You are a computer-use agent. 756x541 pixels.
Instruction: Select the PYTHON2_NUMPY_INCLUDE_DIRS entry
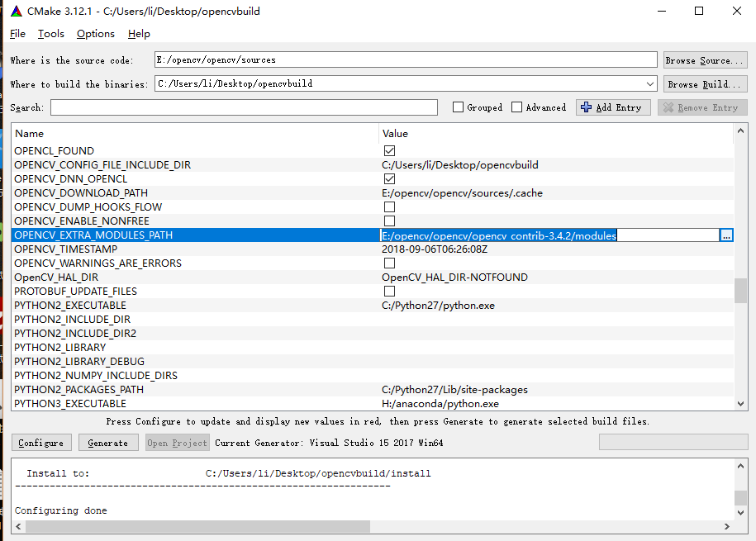96,375
